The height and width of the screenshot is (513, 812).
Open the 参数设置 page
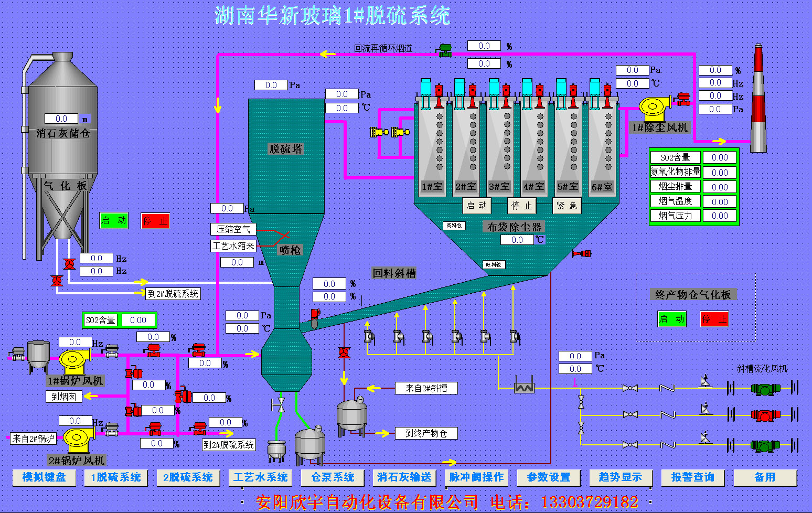[x=549, y=477]
